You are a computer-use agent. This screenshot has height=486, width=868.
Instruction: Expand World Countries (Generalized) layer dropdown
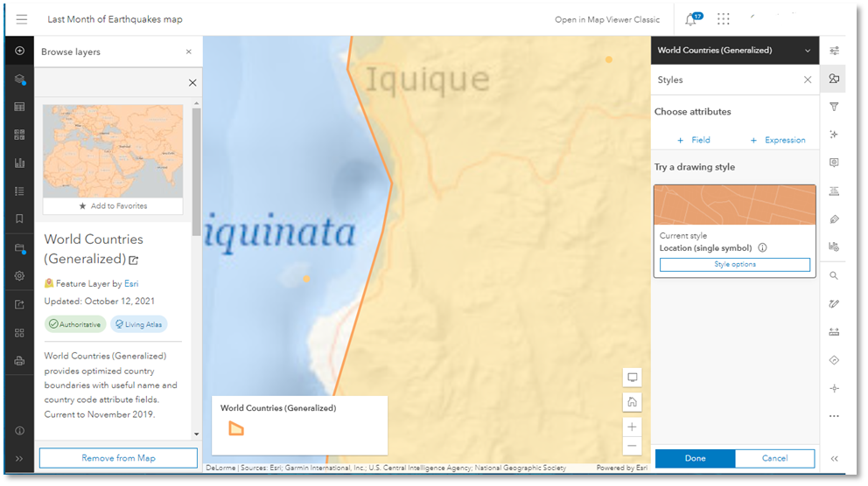click(808, 51)
